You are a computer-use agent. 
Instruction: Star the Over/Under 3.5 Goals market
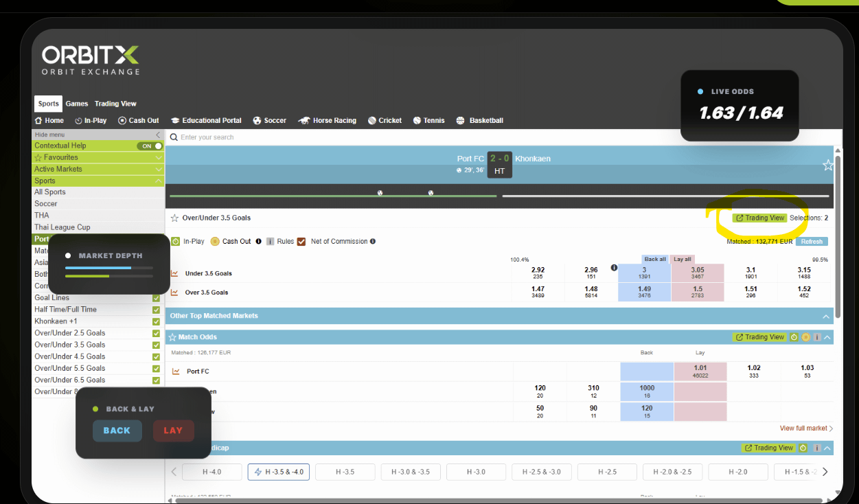pyautogui.click(x=174, y=218)
